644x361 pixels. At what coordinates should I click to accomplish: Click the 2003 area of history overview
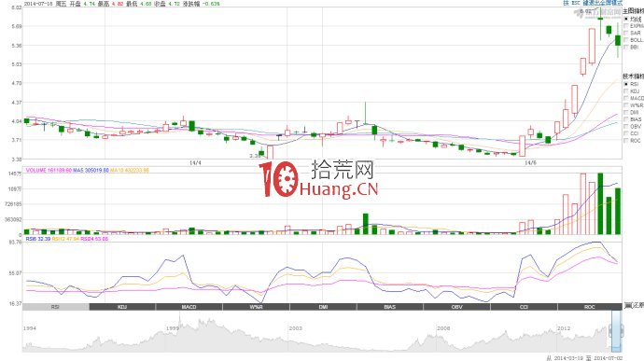[x=295, y=328]
